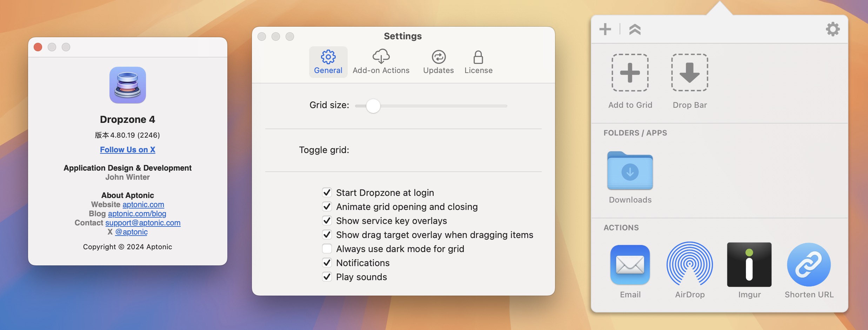Click the John Winter credit text
The width and height of the screenshot is (868, 330).
tap(128, 177)
